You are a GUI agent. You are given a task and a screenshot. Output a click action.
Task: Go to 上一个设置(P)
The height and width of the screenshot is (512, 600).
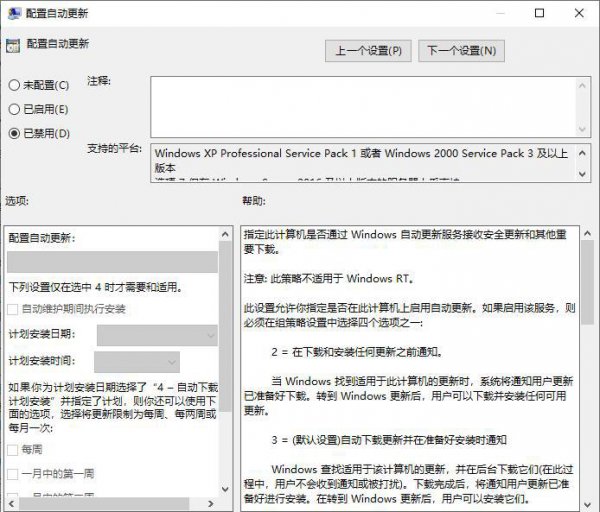[368, 51]
